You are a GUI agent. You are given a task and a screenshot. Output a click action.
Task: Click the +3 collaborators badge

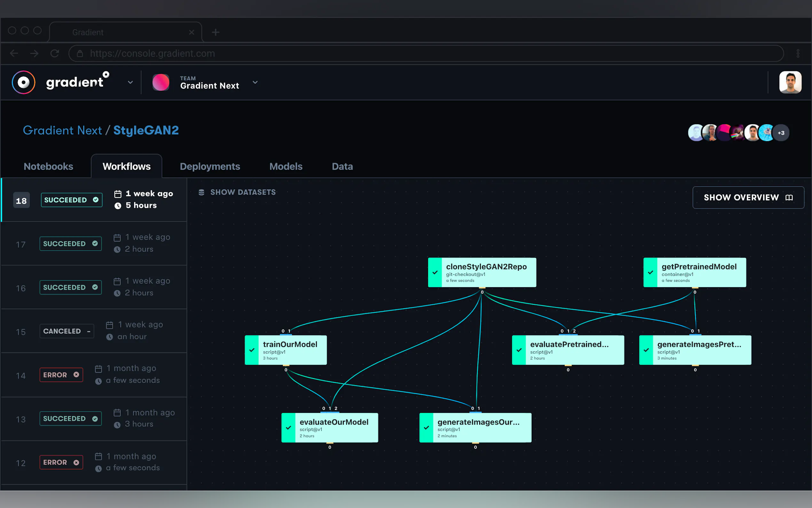781,133
